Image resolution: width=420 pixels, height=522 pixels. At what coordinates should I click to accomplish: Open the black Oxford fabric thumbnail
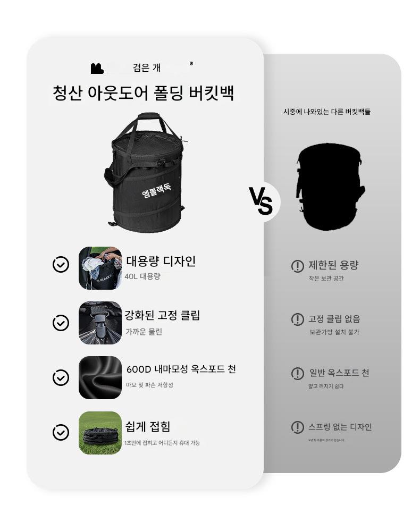100,377
